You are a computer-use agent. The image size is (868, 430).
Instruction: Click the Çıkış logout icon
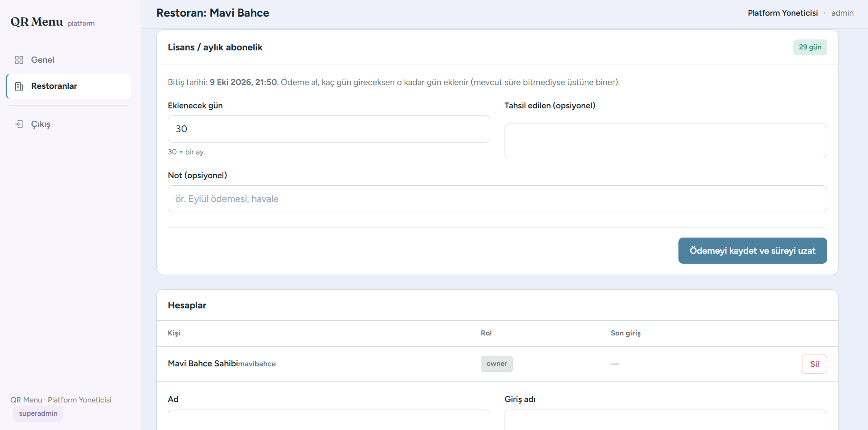19,124
